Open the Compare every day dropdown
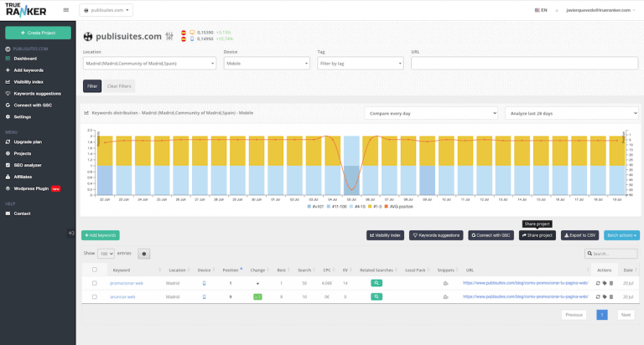The width and height of the screenshot is (644, 345). coord(431,113)
